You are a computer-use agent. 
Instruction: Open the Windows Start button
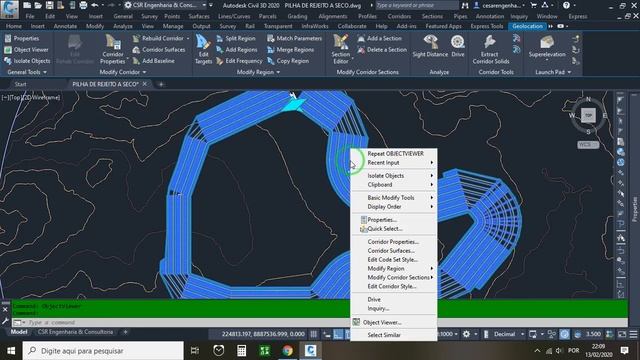[x=11, y=351]
